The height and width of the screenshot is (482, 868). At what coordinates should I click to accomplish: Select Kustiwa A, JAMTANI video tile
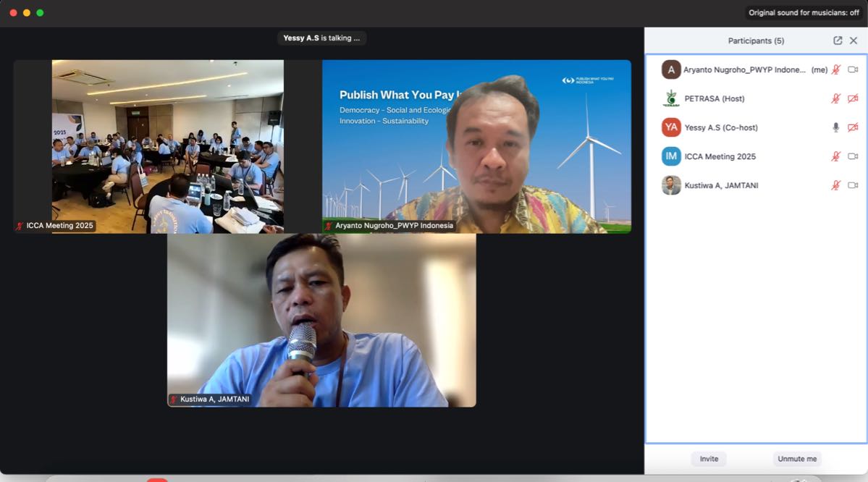321,318
